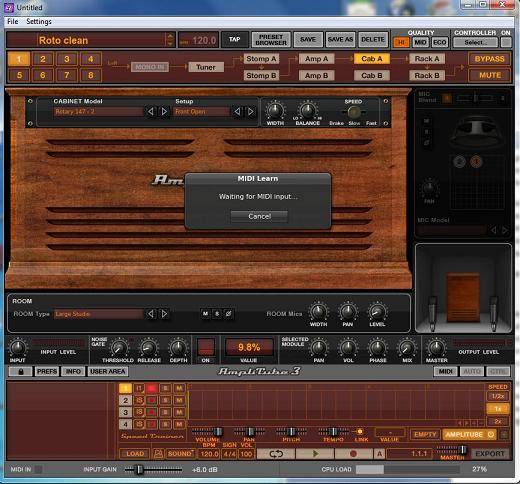The height and width of the screenshot is (484, 520).
Task: Select signal chain routing 6
Action: [43, 75]
